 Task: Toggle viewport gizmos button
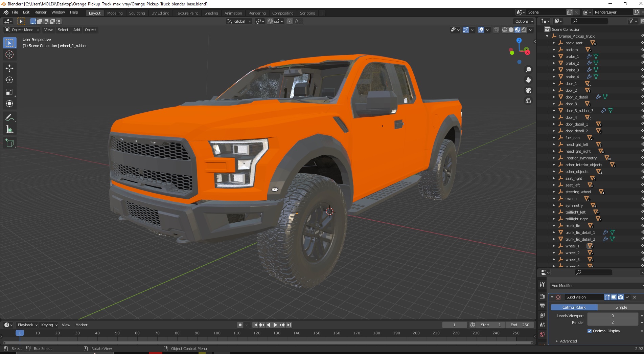(466, 30)
